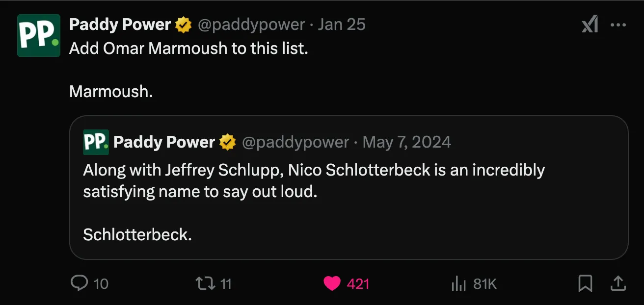The height and width of the screenshot is (305, 644).
Task: Unlike the post via the pink heart
Action: pyautogui.click(x=332, y=283)
